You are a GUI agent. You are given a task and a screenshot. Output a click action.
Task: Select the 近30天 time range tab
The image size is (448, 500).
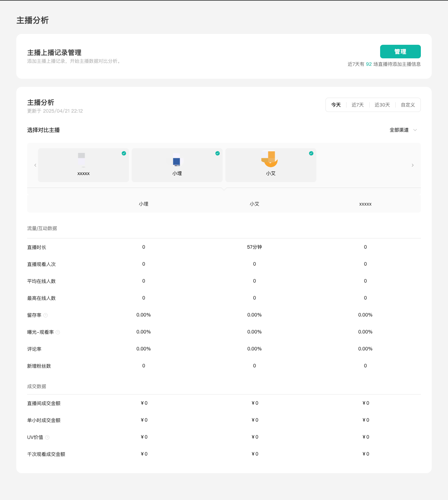(382, 105)
